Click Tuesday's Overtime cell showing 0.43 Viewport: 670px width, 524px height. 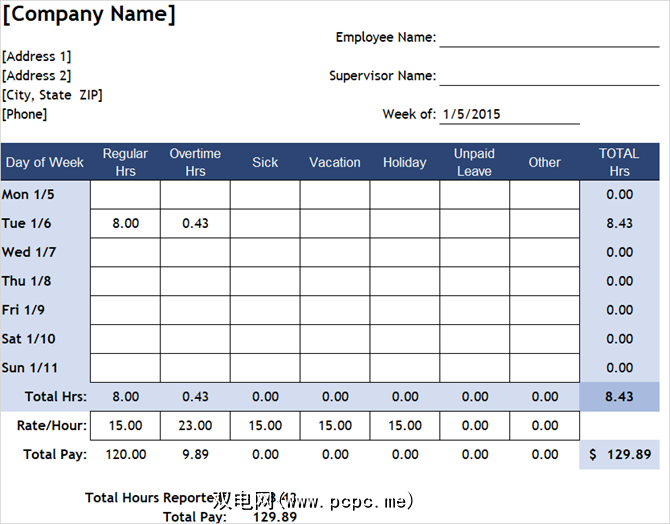tap(195, 223)
